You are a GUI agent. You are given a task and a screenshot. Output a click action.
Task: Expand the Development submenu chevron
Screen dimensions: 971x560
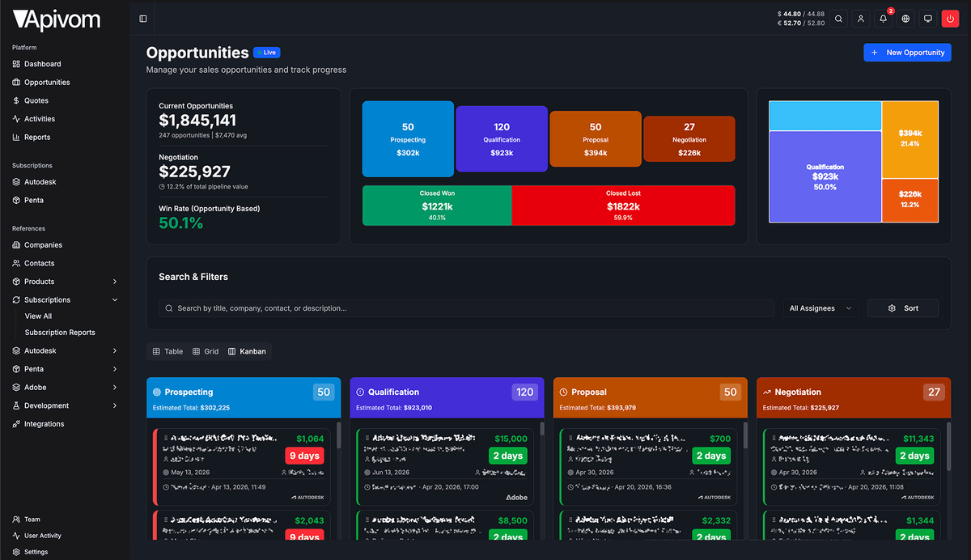coord(115,405)
